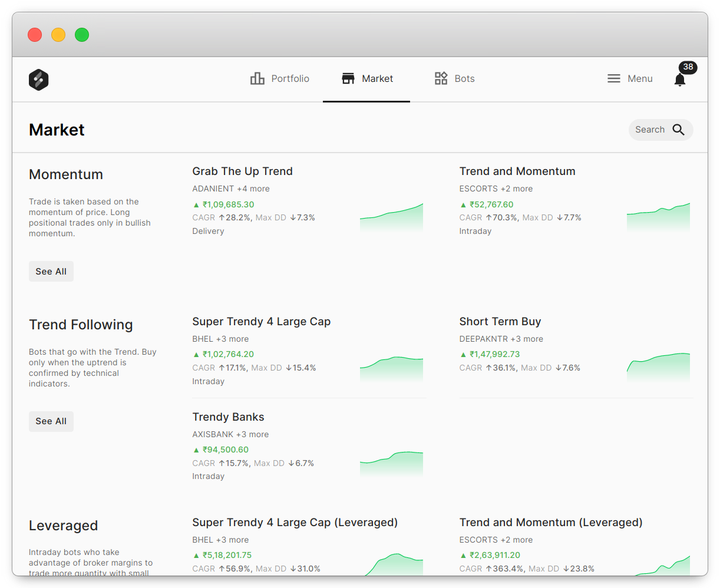The width and height of the screenshot is (720, 588).
Task: Click the Trend and Momentum sparkline chart
Action: pyautogui.click(x=658, y=217)
